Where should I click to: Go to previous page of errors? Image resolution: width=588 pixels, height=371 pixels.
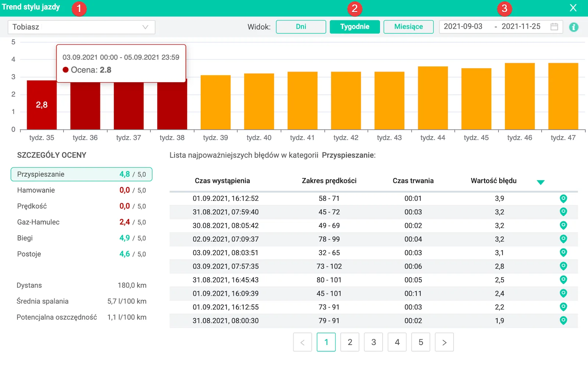(x=302, y=342)
